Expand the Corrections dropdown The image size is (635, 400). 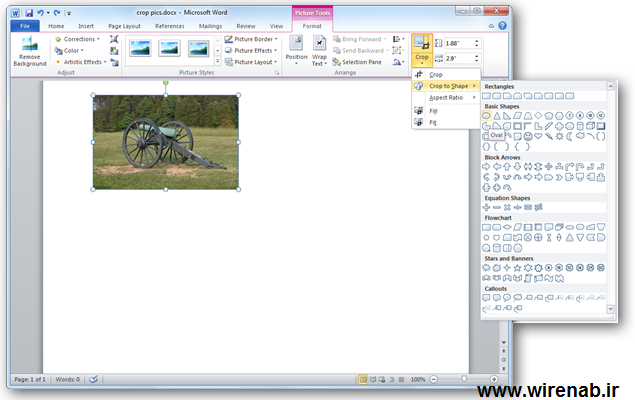[x=80, y=39]
